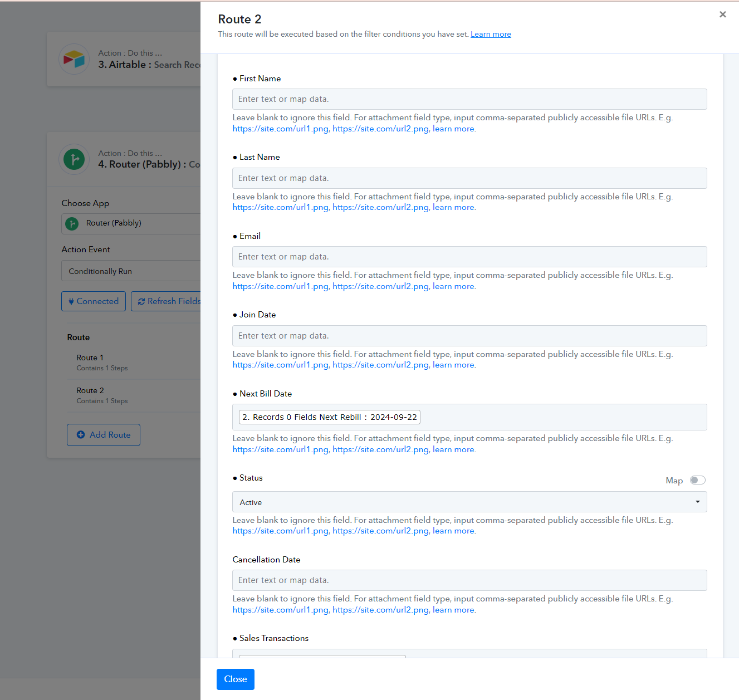Click the Add Route button
Image resolution: width=739 pixels, height=700 pixels.
104,435
